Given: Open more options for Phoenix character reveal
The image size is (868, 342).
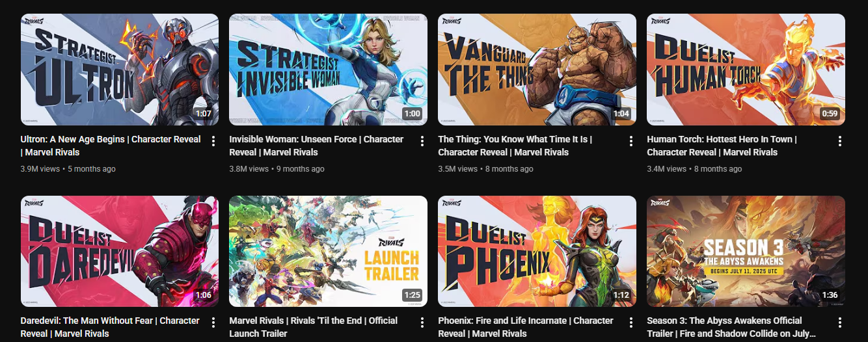Looking at the screenshot, I should (631, 322).
